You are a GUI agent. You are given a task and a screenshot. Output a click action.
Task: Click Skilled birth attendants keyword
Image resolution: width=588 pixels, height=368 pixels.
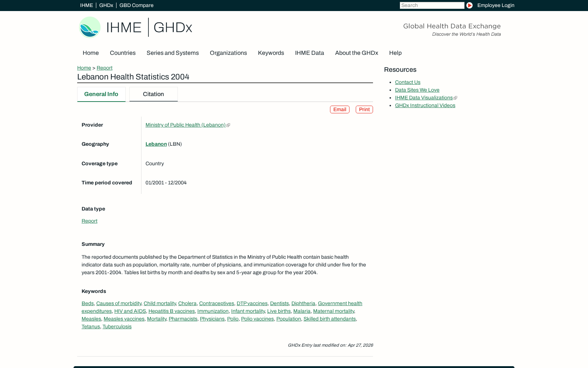click(330, 319)
